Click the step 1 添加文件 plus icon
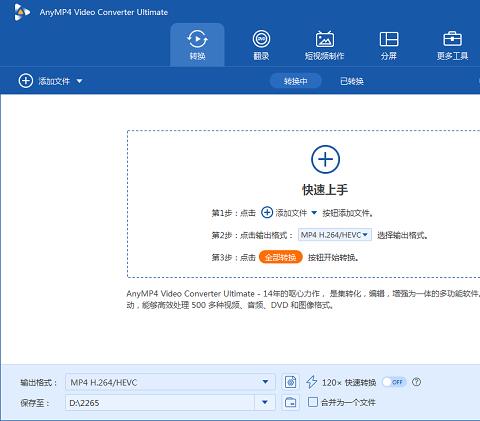 pos(267,212)
